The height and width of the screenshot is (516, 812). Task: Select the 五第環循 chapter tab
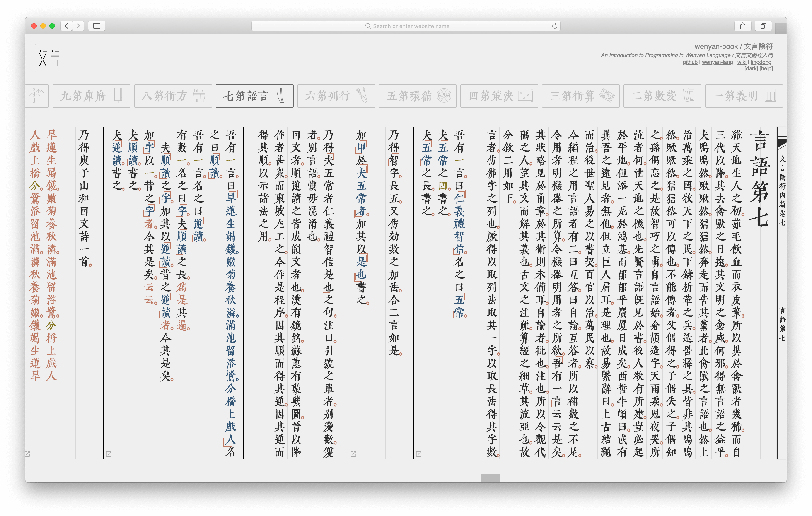click(x=418, y=96)
